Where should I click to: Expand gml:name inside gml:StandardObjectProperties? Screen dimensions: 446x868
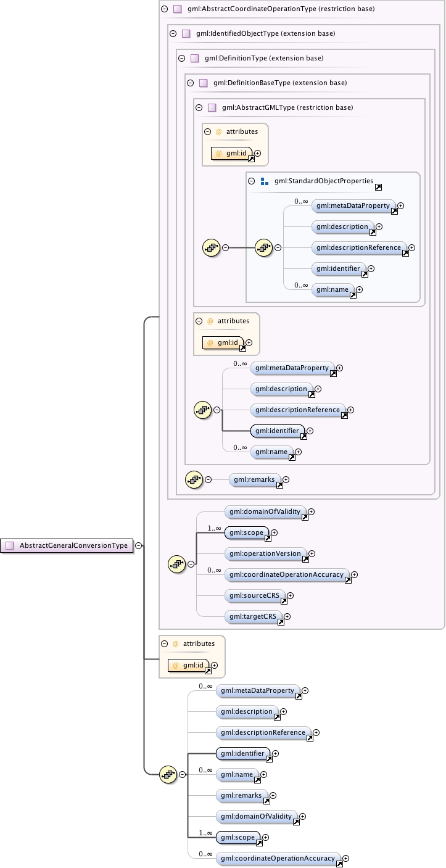(x=359, y=289)
